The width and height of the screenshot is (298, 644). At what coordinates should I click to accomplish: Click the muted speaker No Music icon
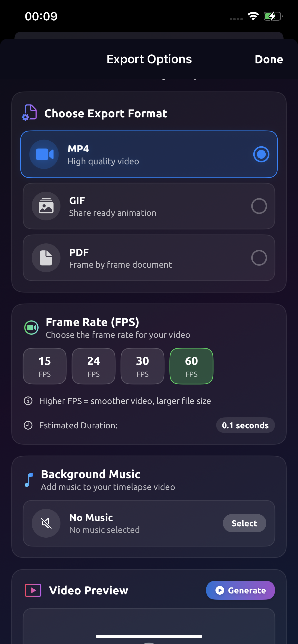pyautogui.click(x=46, y=523)
